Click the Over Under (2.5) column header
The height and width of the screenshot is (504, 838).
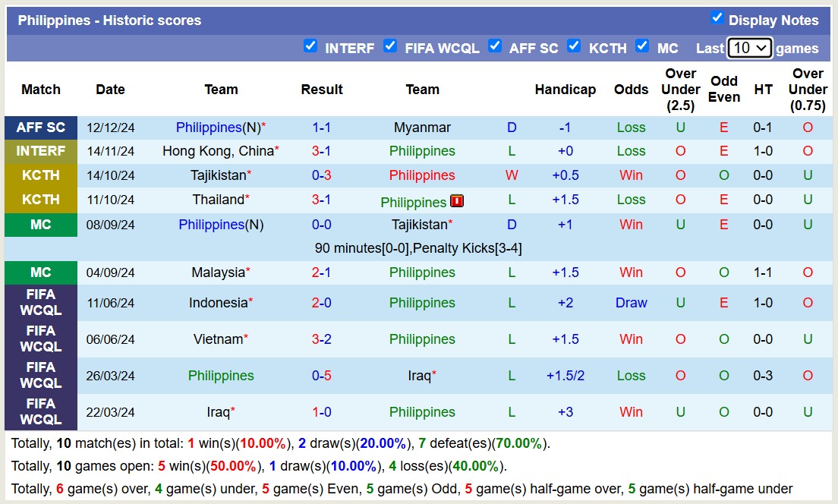(x=680, y=89)
